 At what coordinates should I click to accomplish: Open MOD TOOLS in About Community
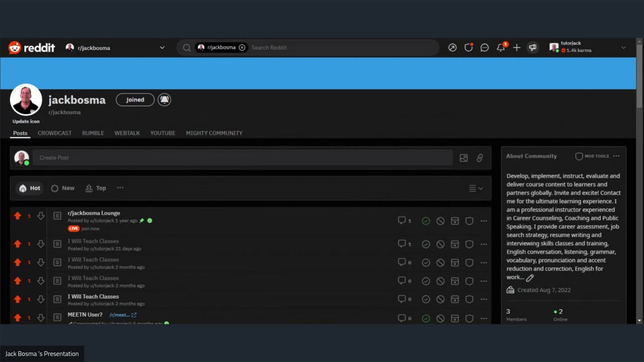[592, 156]
